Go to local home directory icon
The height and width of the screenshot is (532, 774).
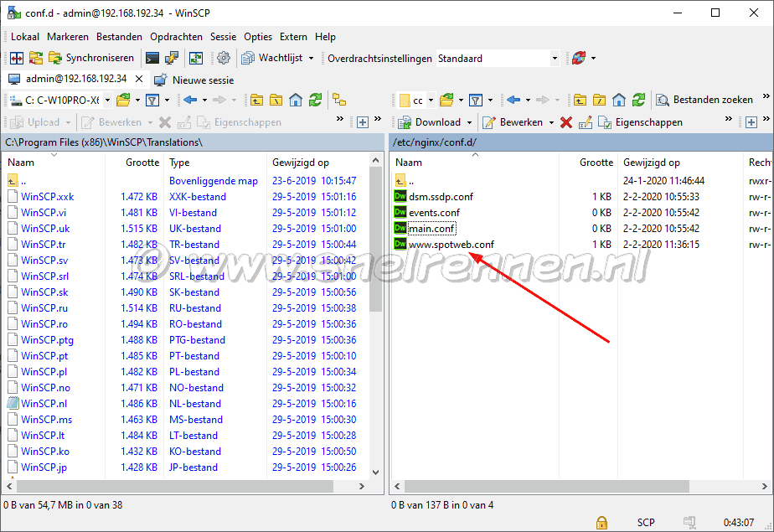click(x=296, y=101)
